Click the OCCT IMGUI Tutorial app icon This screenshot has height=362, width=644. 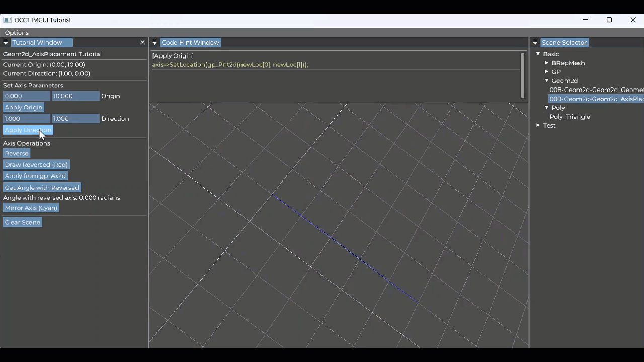point(8,20)
